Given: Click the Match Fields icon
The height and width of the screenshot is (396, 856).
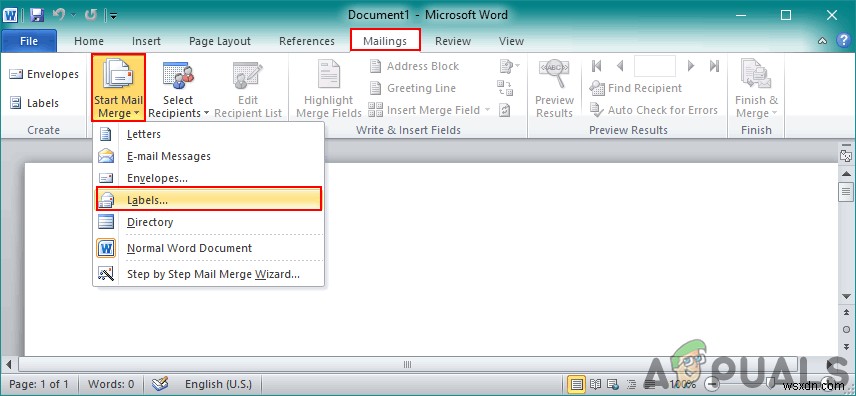Looking at the screenshot, I should click(x=505, y=88).
